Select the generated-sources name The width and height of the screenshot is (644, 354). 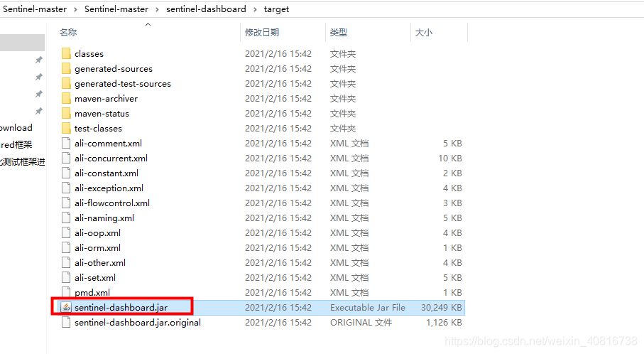tap(114, 69)
